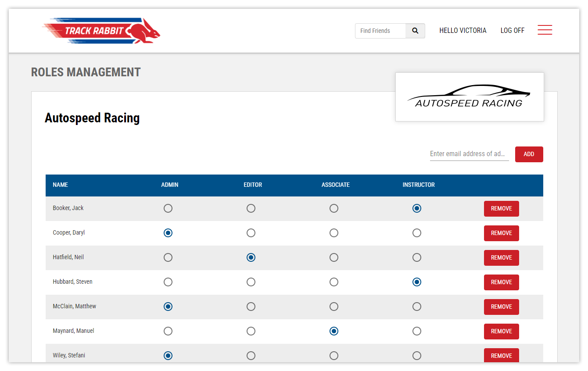
Task: Set Cooper, Daryl as Associate
Action: tap(334, 233)
